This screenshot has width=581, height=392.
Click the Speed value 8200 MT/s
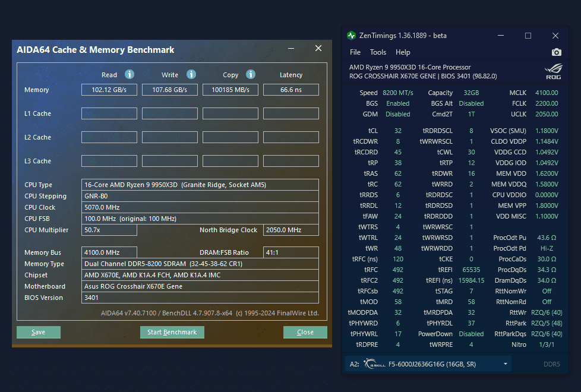point(398,93)
